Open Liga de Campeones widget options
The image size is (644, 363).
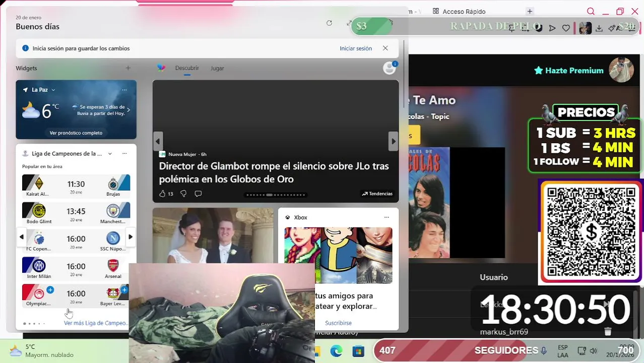[124, 153]
